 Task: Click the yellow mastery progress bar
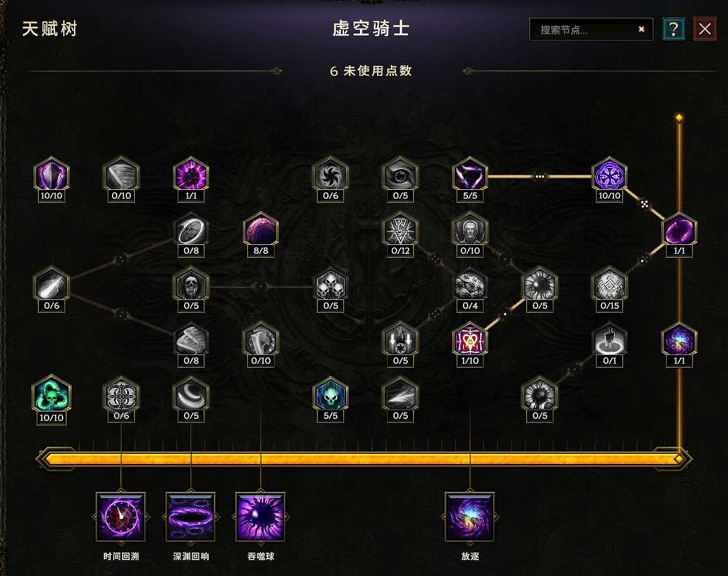tap(362, 459)
